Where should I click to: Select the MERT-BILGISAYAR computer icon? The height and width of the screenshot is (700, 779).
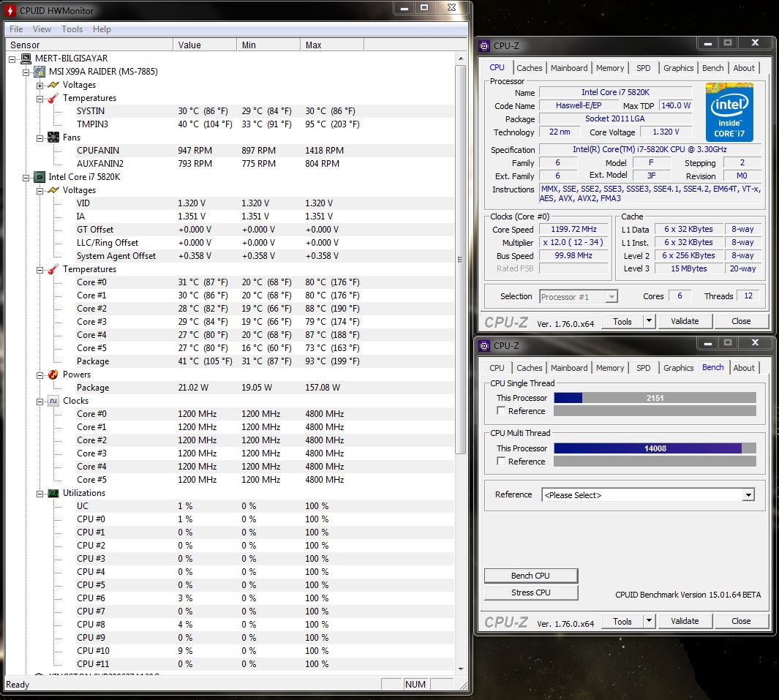click(x=26, y=59)
